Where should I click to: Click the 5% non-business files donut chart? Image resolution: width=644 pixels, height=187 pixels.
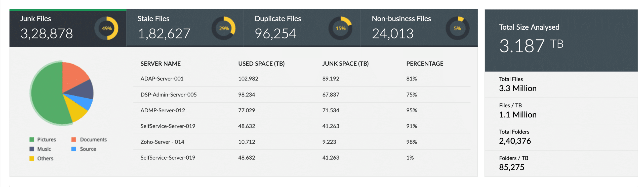point(457,28)
